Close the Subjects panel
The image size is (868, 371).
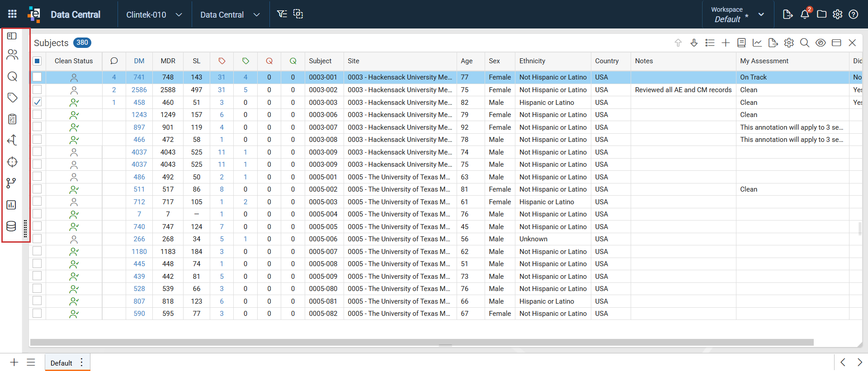[x=852, y=43]
